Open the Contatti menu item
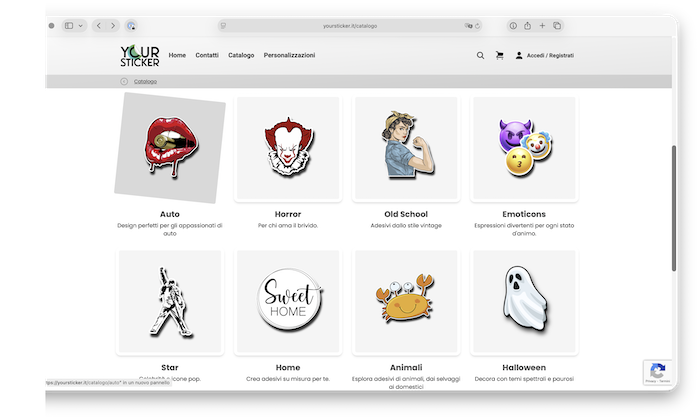 [x=207, y=56]
